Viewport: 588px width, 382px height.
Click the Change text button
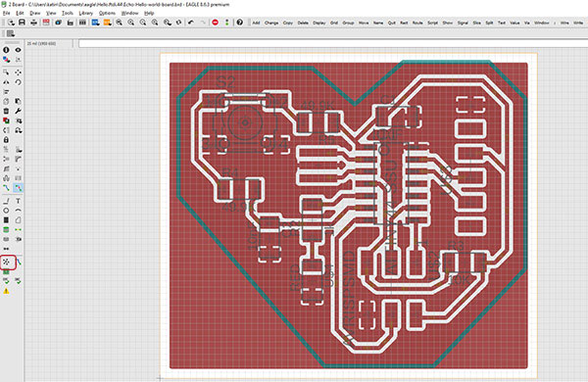coord(271,23)
